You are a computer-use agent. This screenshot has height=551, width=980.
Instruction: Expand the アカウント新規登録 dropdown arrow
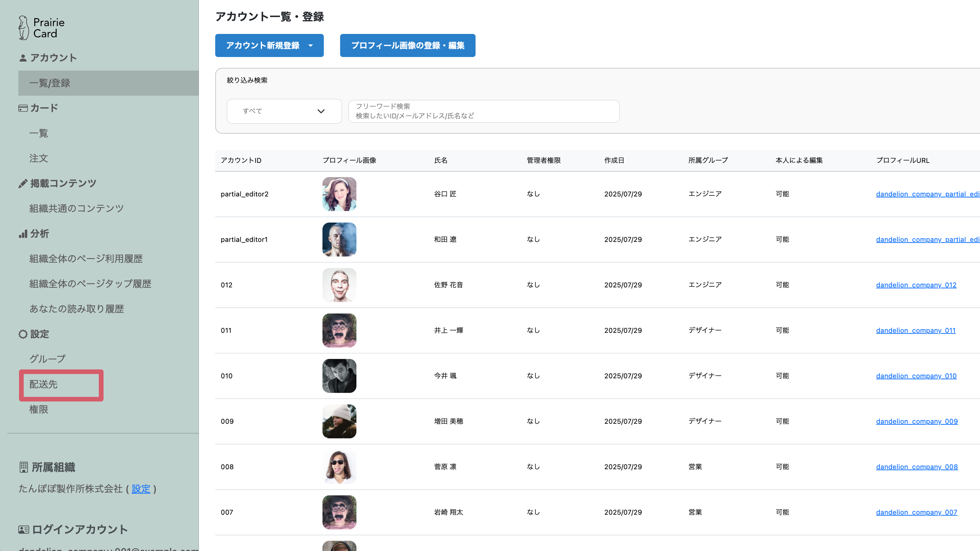pyautogui.click(x=311, y=45)
